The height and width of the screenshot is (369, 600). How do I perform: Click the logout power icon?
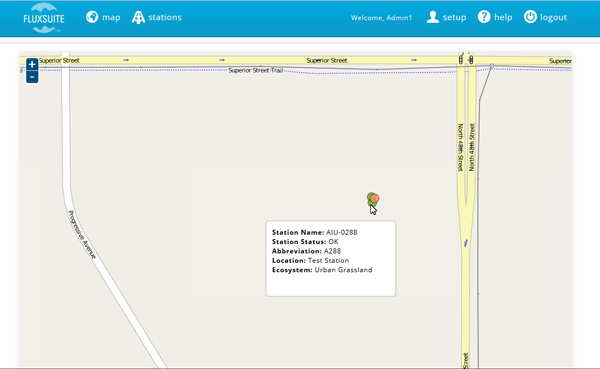530,17
